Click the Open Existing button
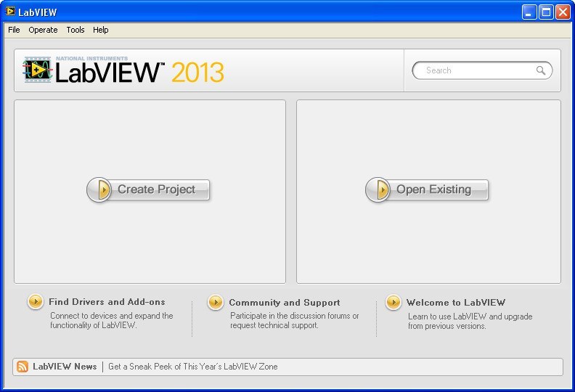Viewport: 575px width, 392px height. 427,189
